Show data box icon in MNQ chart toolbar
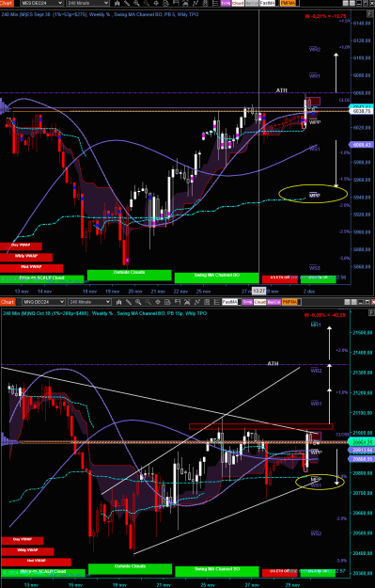 coord(167,302)
